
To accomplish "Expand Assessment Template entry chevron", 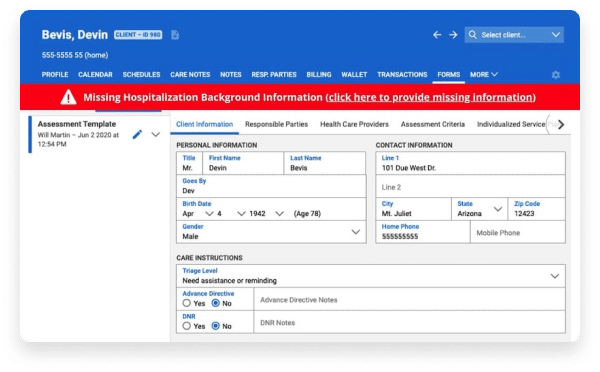I will pyautogui.click(x=155, y=134).
